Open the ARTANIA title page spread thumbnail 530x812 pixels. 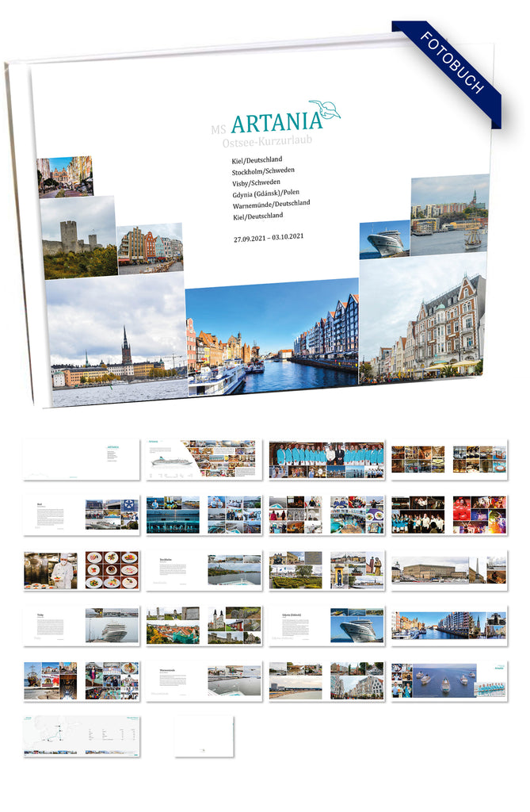[82, 460]
